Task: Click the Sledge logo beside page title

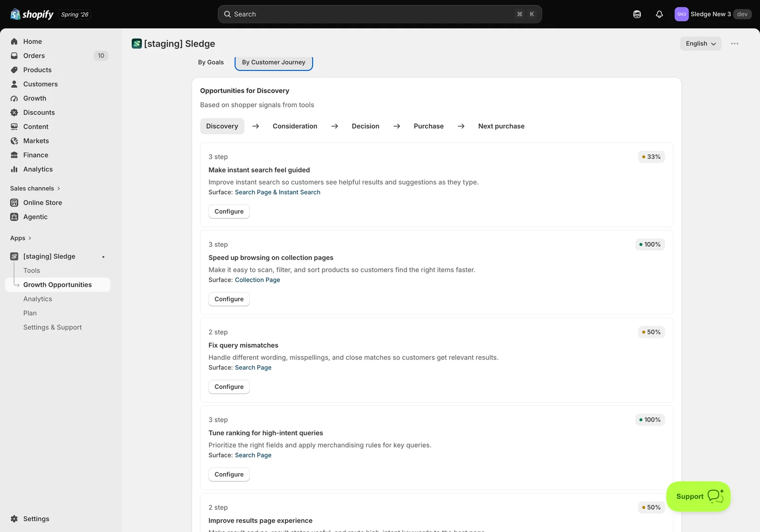Action: point(137,44)
